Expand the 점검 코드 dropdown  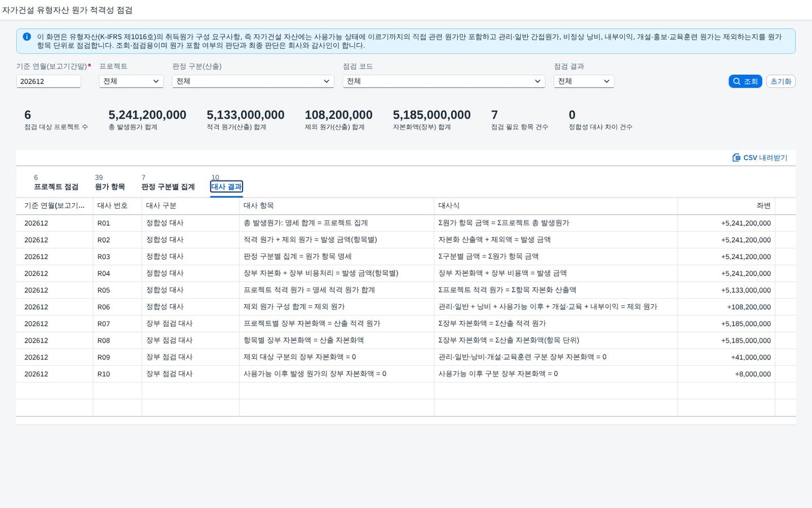[x=444, y=81]
